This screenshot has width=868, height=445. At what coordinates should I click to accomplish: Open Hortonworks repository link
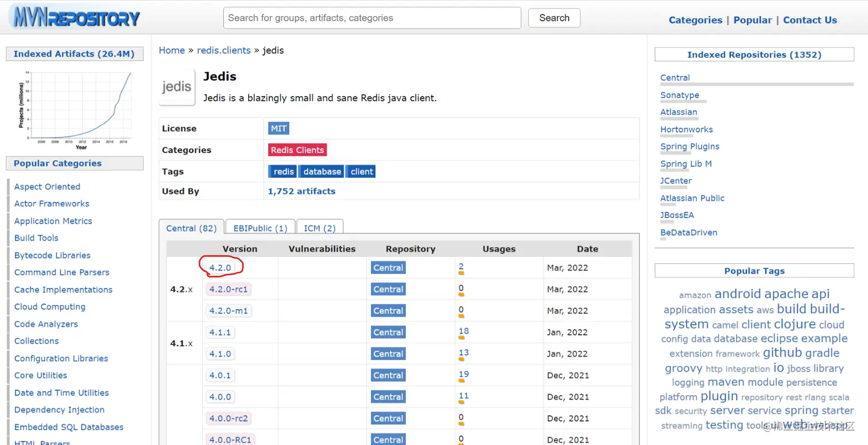(687, 130)
